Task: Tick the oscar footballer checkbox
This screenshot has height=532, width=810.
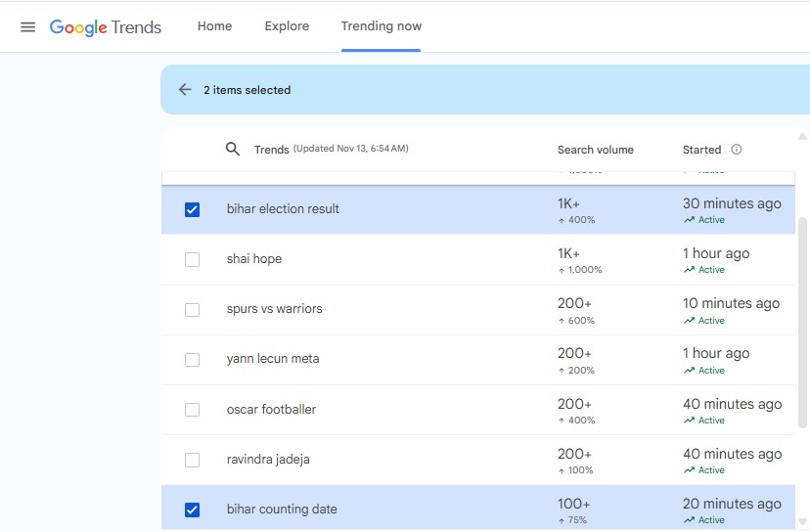Action: (x=192, y=410)
